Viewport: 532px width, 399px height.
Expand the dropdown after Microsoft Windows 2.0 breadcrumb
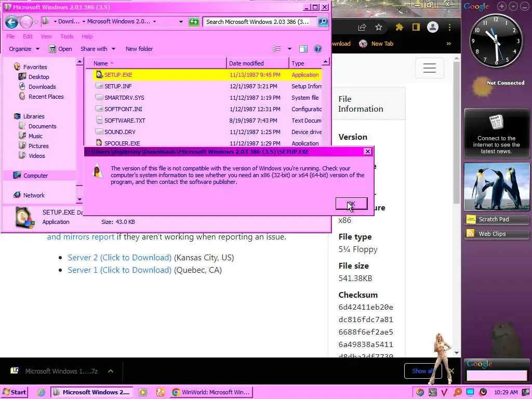[154, 21]
